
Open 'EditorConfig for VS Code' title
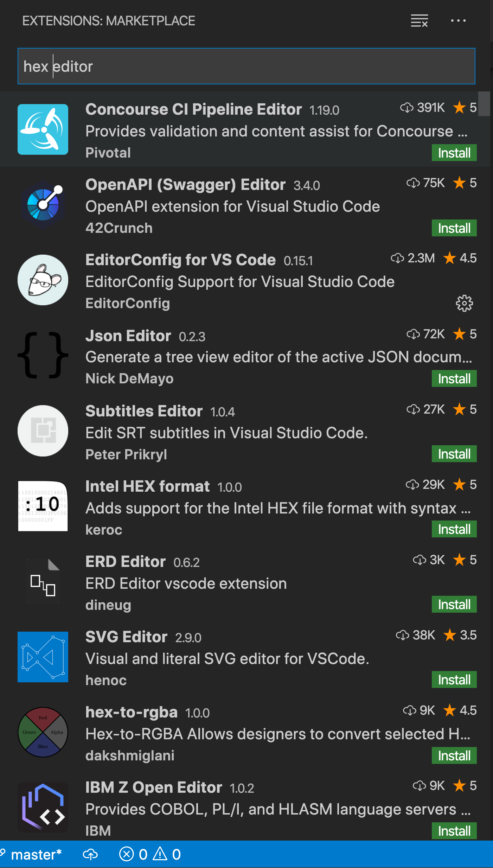[180, 260]
